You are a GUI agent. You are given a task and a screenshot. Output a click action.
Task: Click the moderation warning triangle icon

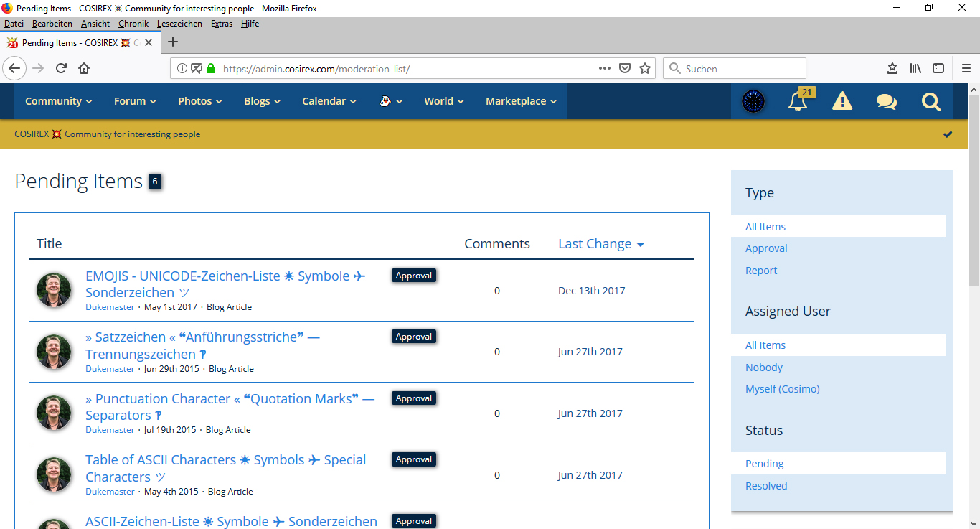tap(842, 102)
